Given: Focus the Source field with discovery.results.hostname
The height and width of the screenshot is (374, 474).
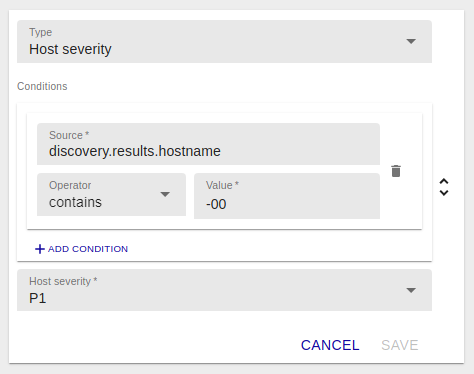Looking at the screenshot, I should (x=208, y=144).
